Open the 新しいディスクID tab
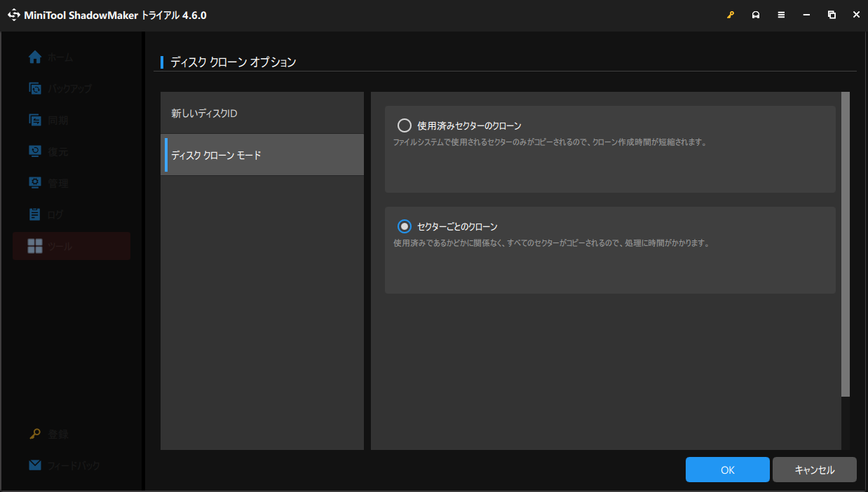868x492 pixels. pos(262,113)
